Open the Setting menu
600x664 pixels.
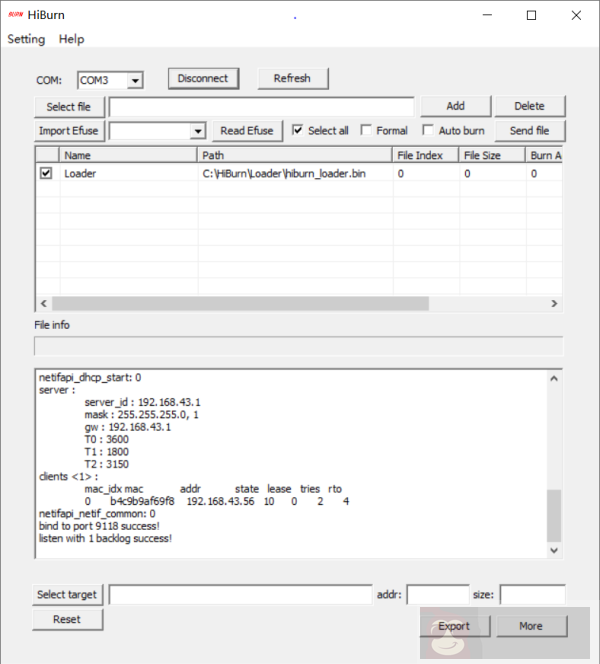click(x=27, y=39)
